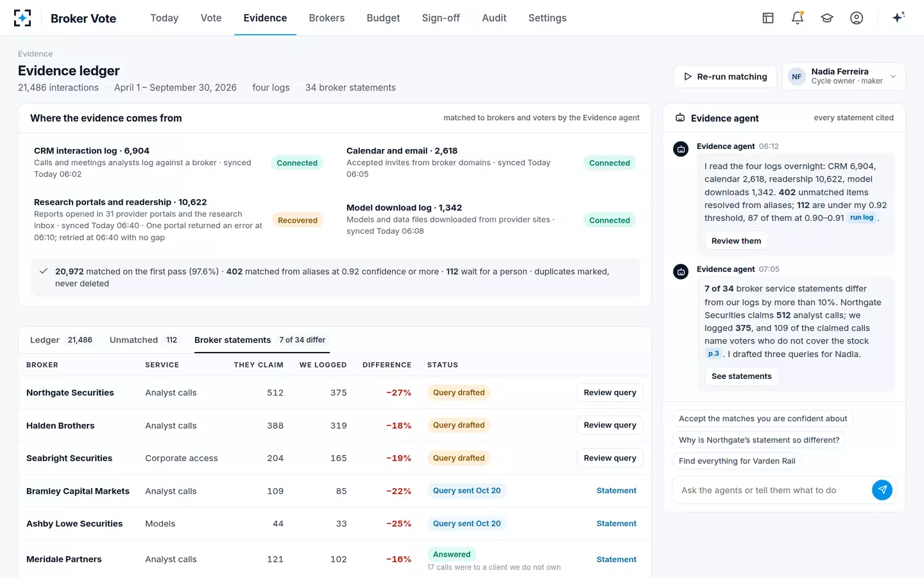Screen dimensions: 924x578
Task: Open the notifications bell
Action: 798,18
